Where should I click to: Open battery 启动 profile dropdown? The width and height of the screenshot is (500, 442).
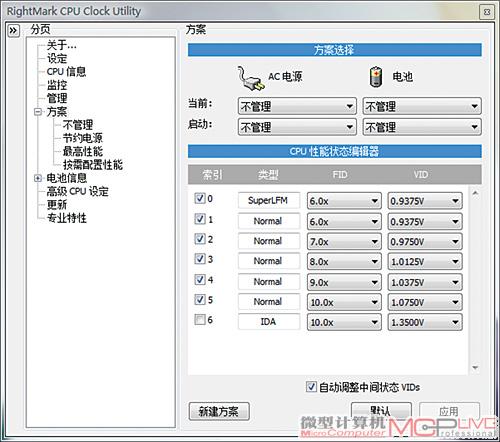[x=422, y=127]
